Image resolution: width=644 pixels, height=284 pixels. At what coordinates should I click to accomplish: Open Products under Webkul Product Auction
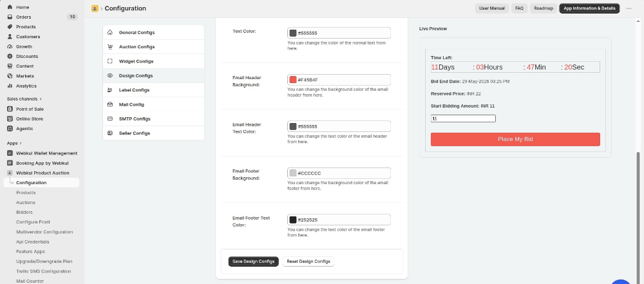26,193
